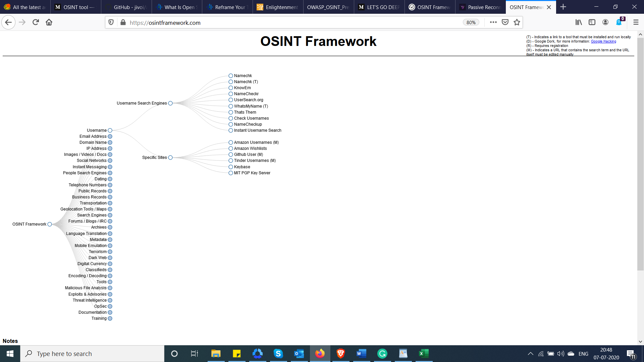Open page actions three-dots menu
This screenshot has height=362, width=644.
493,22
